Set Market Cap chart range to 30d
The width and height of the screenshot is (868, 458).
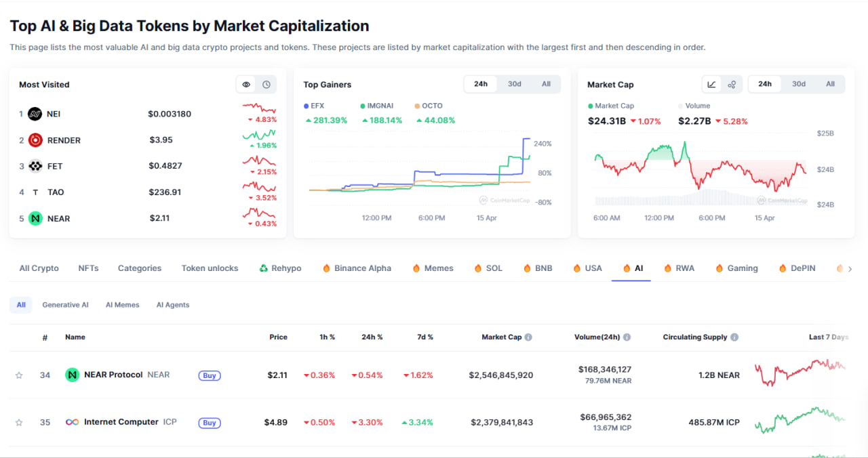pyautogui.click(x=799, y=84)
